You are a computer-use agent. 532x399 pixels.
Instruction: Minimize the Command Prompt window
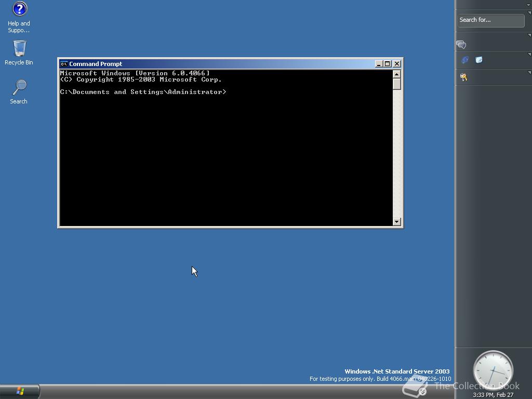pyautogui.click(x=379, y=64)
